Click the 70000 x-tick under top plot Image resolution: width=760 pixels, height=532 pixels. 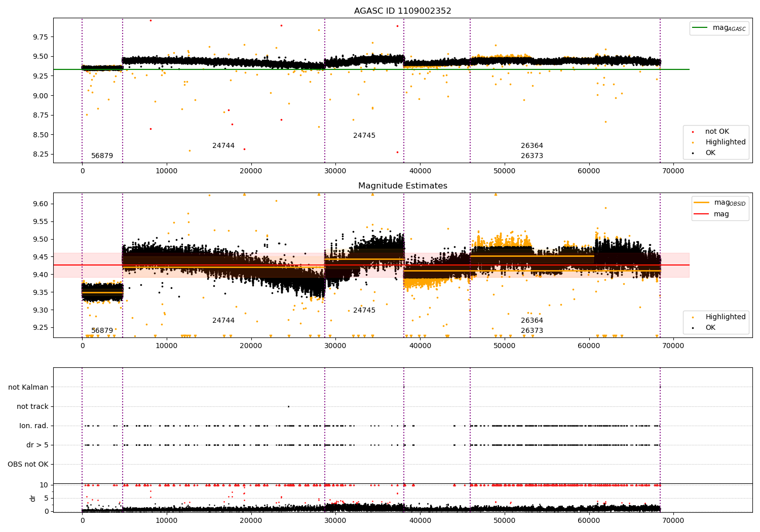click(673, 171)
